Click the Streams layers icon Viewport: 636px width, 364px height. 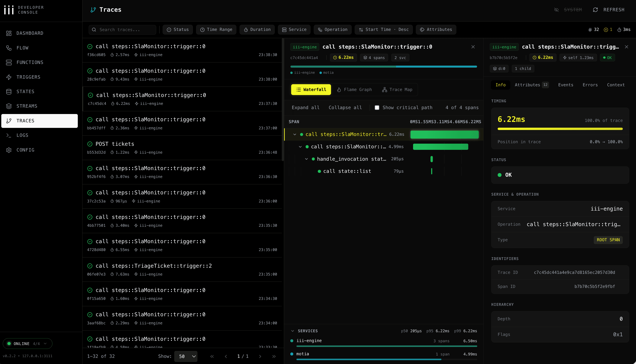coord(9,106)
